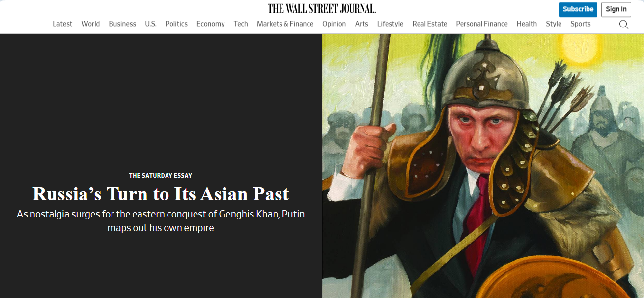Open the Business menu item
This screenshot has width=644, height=298.
[x=122, y=24]
